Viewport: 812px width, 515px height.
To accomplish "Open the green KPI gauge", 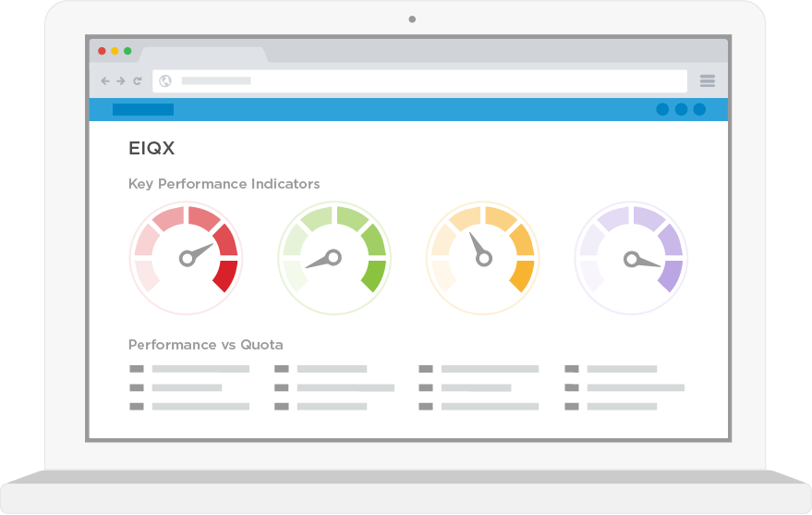I will click(334, 258).
